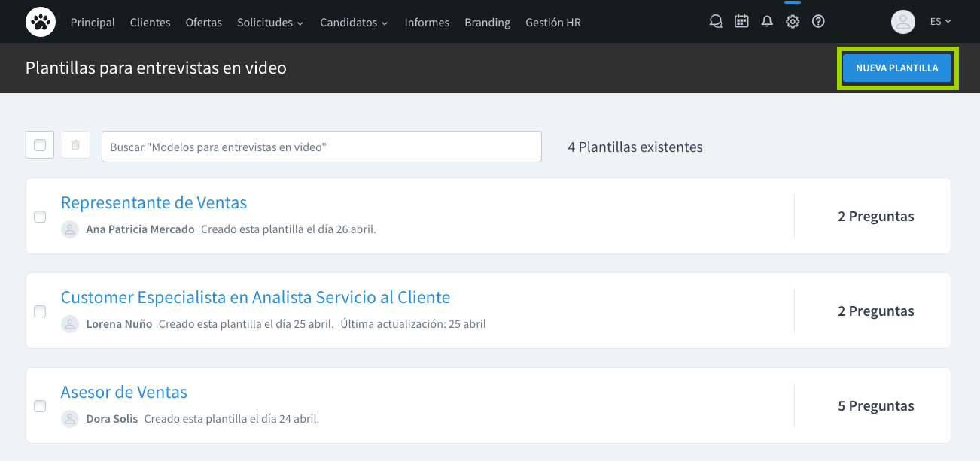The width and height of the screenshot is (980, 461).
Task: Click the user profile avatar
Action: tap(902, 22)
